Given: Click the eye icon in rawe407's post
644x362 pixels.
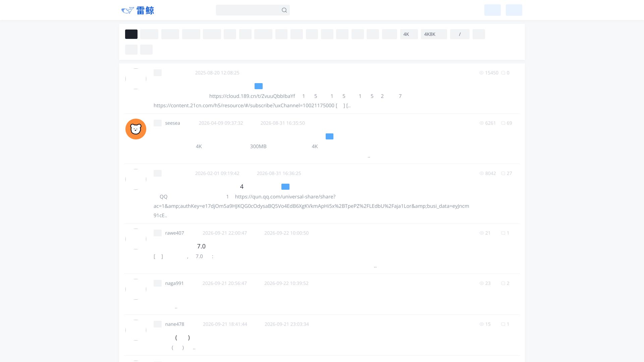Looking at the screenshot, I should pyautogui.click(x=481, y=233).
